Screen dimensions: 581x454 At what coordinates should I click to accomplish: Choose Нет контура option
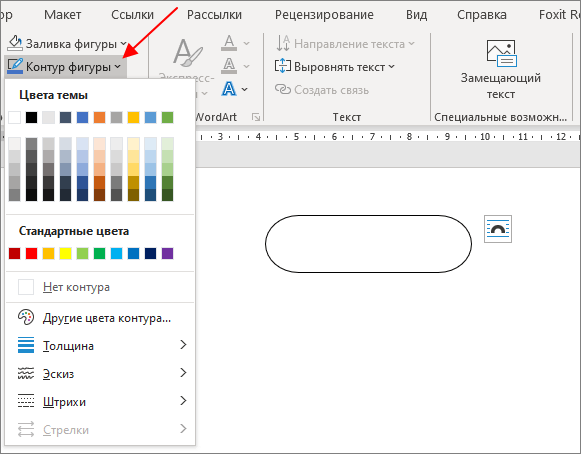click(x=100, y=287)
